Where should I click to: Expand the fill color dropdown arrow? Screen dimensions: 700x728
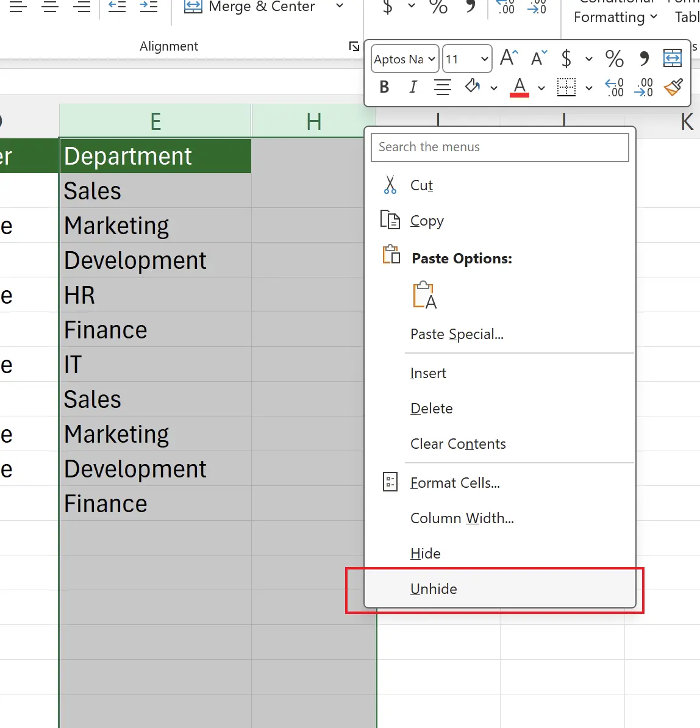pos(494,88)
